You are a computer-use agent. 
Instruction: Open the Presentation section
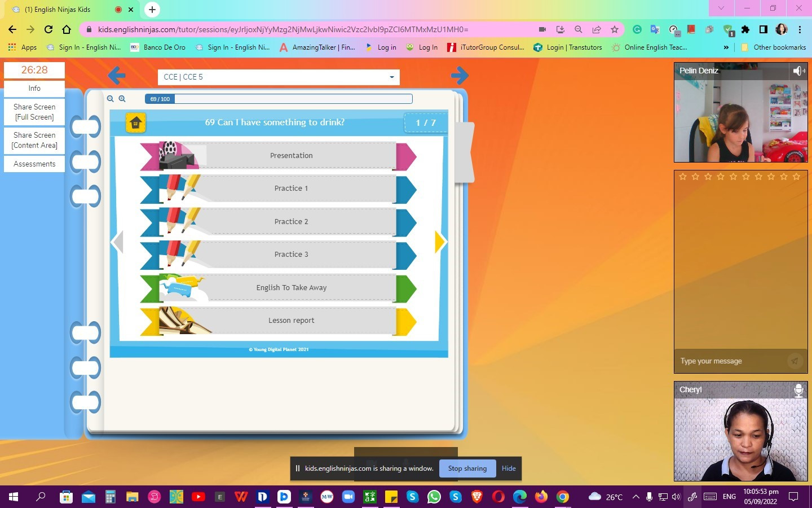coord(291,156)
